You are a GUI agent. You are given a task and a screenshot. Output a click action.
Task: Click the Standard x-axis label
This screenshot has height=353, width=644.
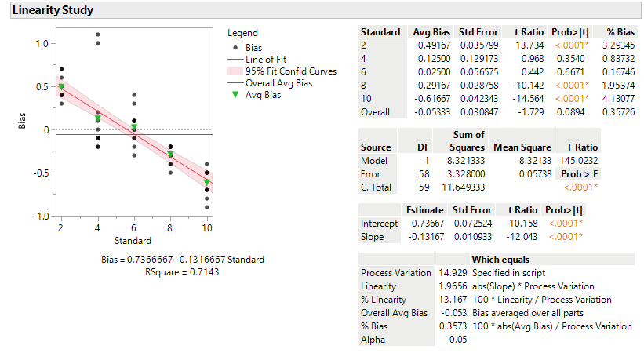pyautogui.click(x=133, y=241)
